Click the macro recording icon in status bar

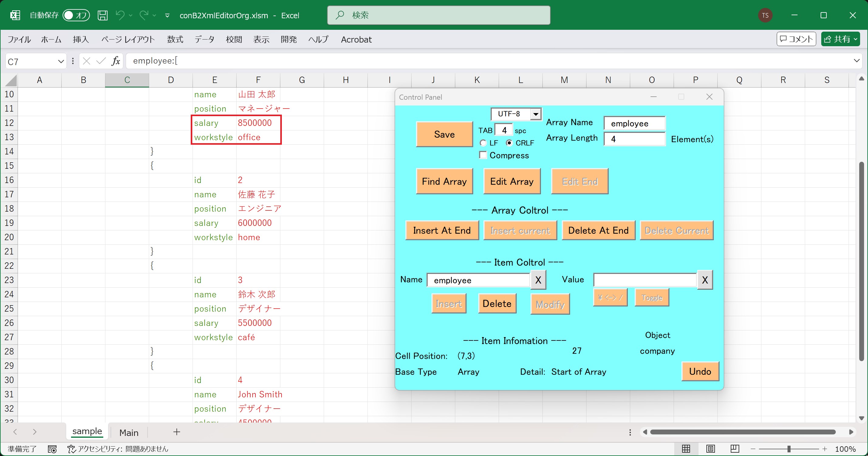click(52, 449)
